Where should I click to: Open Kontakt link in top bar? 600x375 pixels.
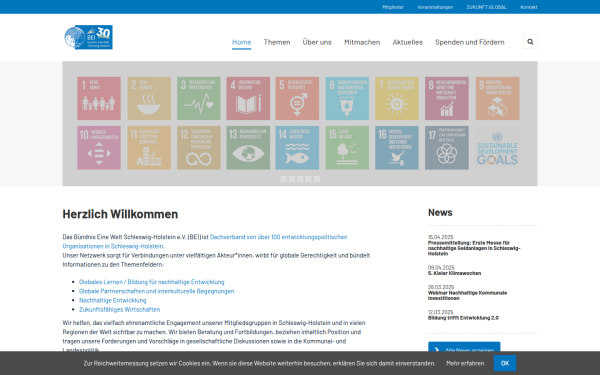tap(528, 7)
